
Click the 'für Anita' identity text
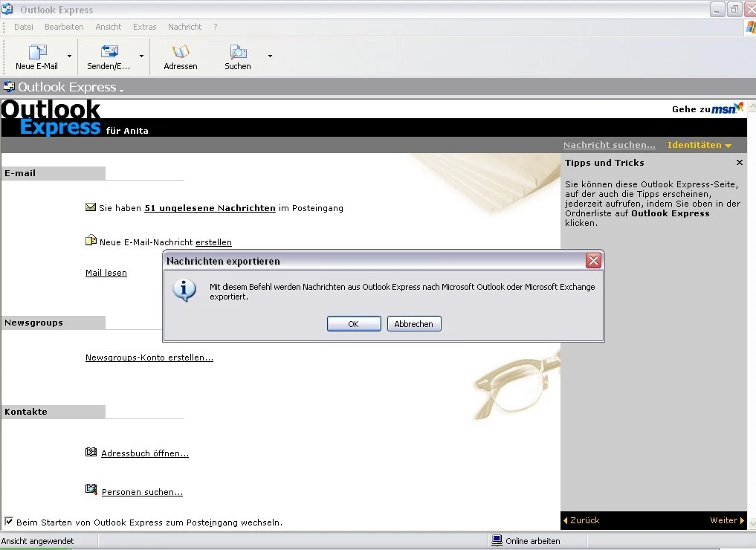pos(127,131)
